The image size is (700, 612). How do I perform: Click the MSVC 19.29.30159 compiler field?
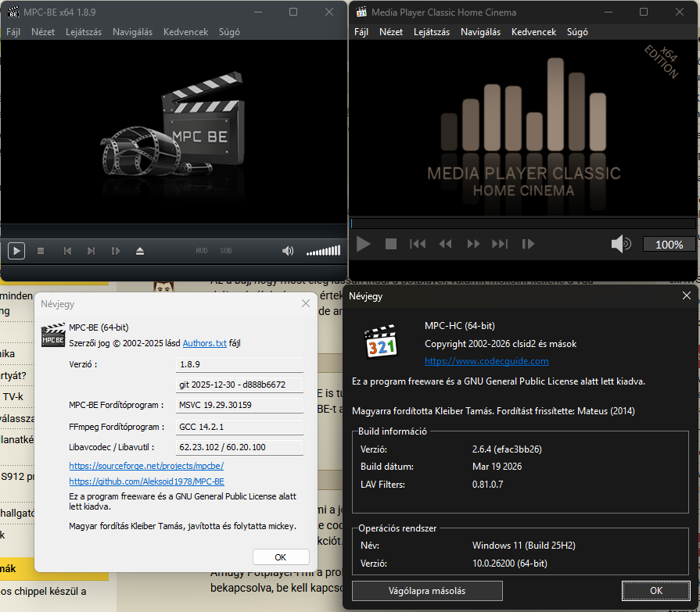coord(240,405)
